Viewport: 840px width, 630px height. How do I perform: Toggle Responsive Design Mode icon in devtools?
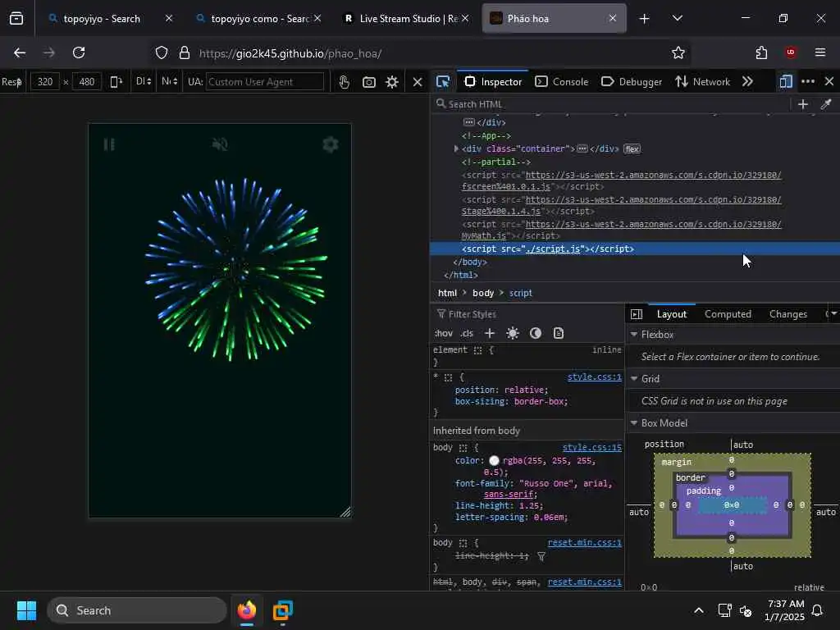(x=786, y=81)
